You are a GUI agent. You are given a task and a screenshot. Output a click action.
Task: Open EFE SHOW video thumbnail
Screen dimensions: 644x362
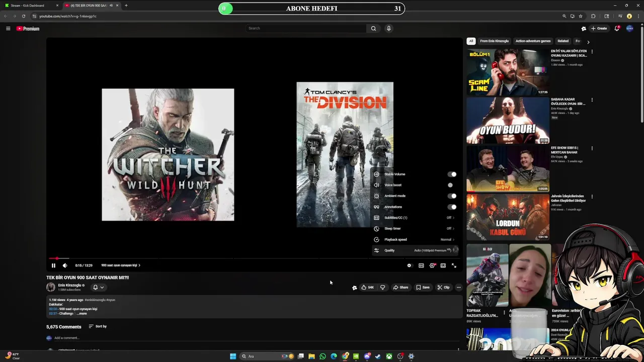[x=508, y=169]
